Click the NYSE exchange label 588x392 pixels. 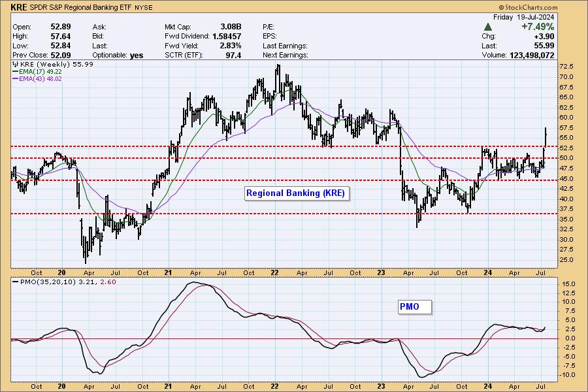tap(144, 7)
